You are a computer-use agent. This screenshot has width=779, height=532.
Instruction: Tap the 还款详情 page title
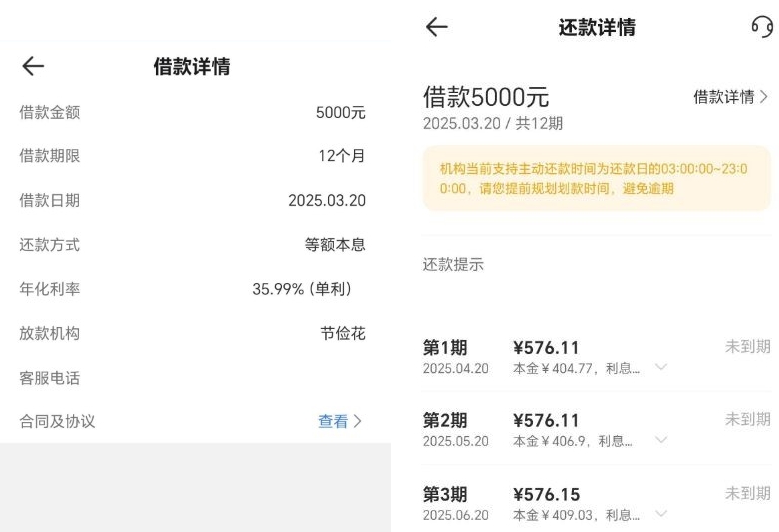coord(597,27)
